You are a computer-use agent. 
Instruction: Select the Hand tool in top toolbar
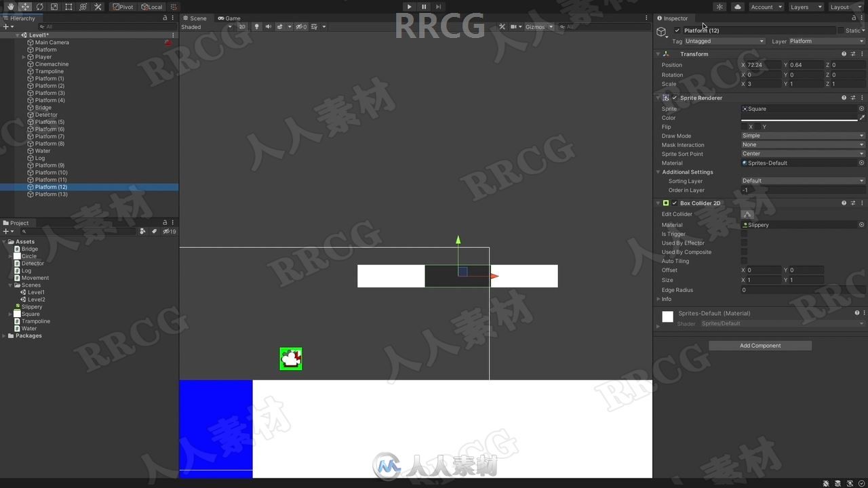10,7
